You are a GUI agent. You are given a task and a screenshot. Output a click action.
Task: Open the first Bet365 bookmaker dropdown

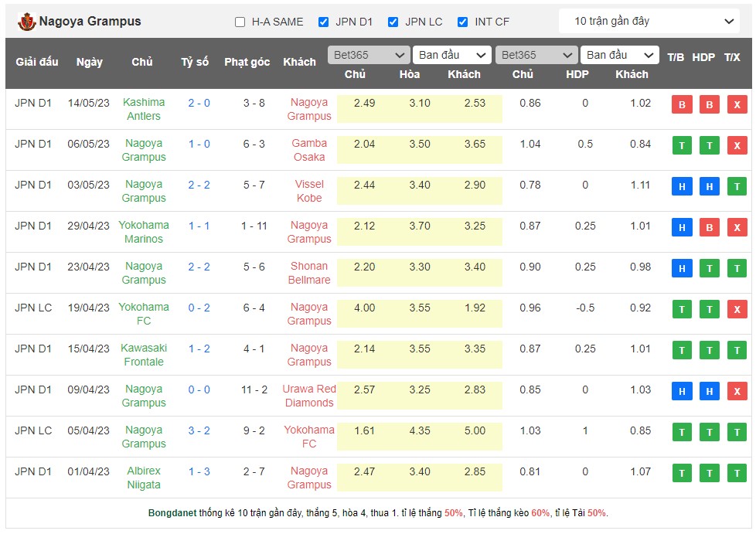(369, 55)
